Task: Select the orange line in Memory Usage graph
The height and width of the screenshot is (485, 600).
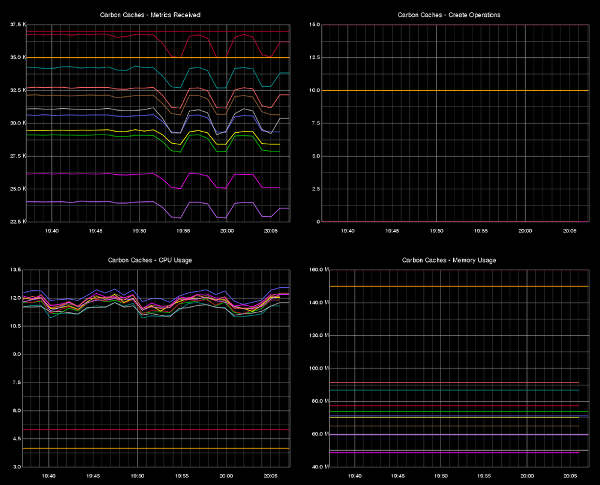Action: point(450,287)
